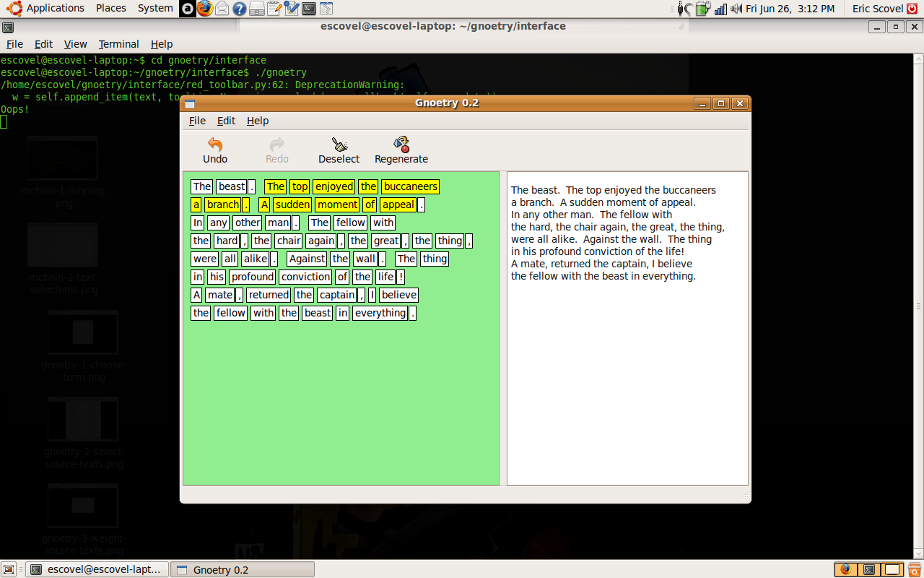Viewport: 924px width, 578px height.
Task: Click the red power button icon
Action: click(x=912, y=9)
